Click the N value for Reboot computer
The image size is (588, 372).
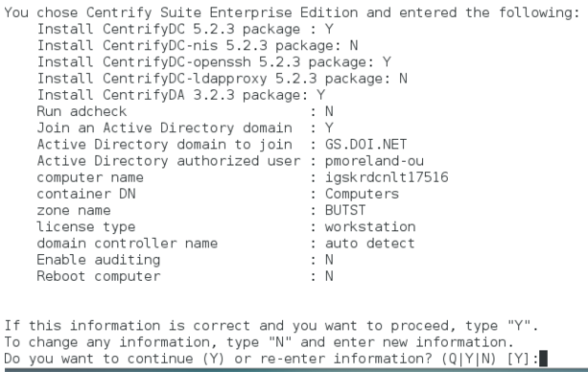click(x=329, y=276)
